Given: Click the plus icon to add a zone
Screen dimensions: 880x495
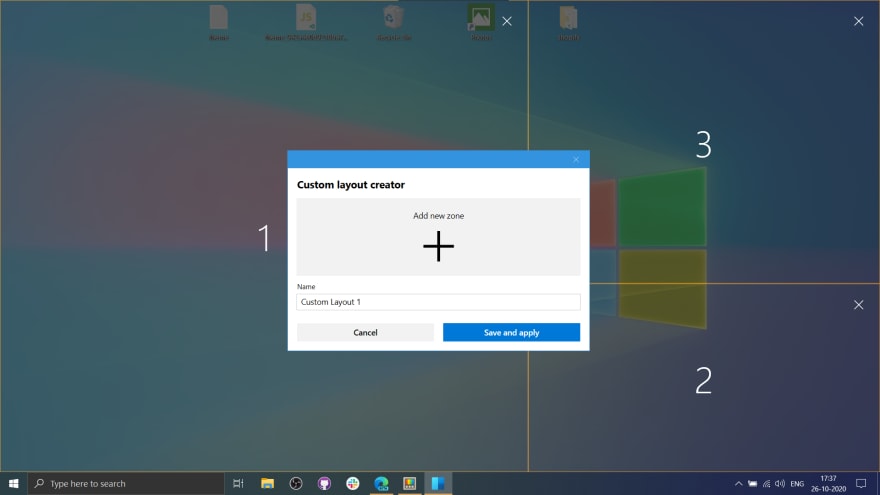Looking at the screenshot, I should (x=438, y=246).
